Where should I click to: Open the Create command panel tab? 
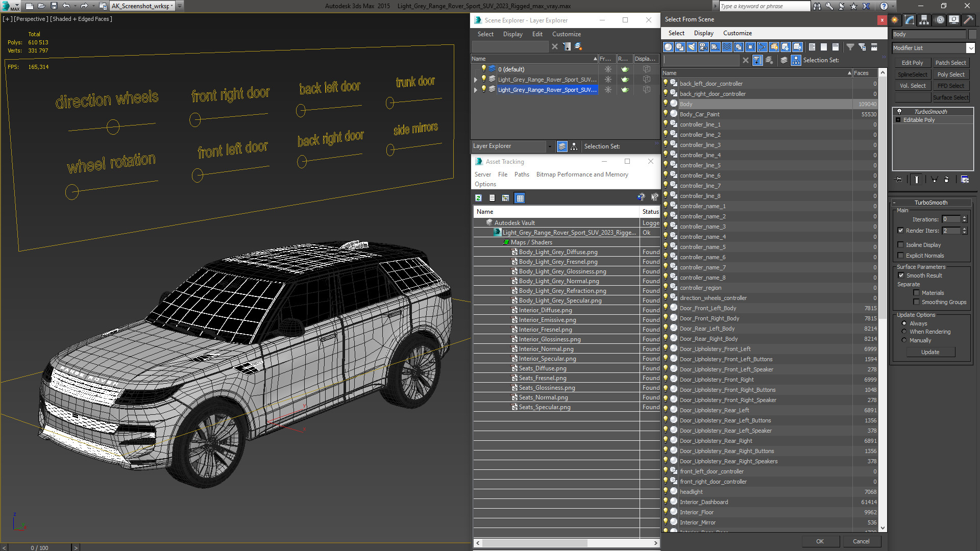[895, 20]
